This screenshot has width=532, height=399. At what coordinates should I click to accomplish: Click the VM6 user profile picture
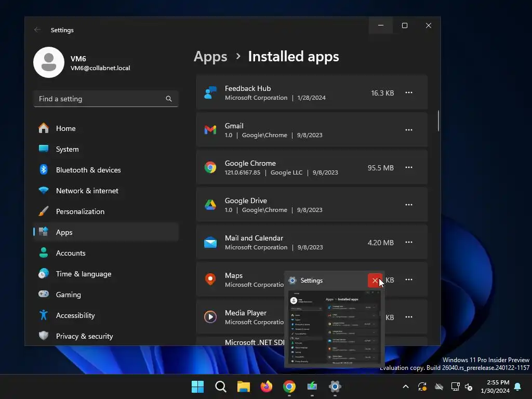49,62
